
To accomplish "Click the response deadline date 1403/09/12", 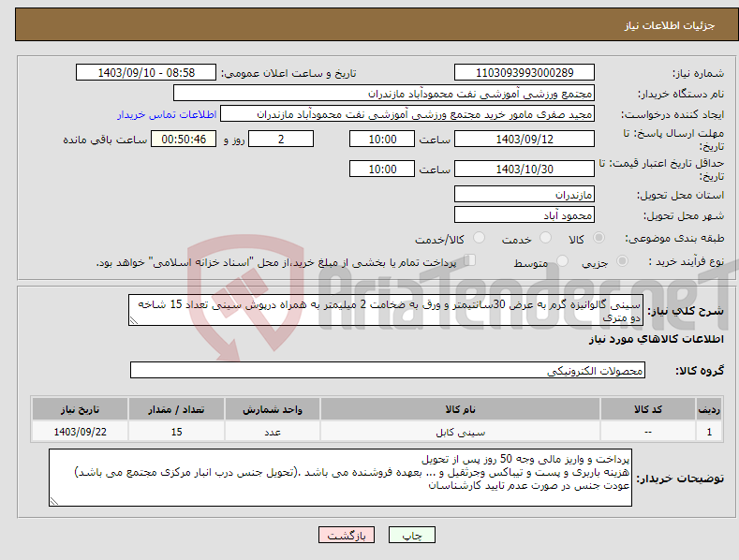I will (x=525, y=139).
